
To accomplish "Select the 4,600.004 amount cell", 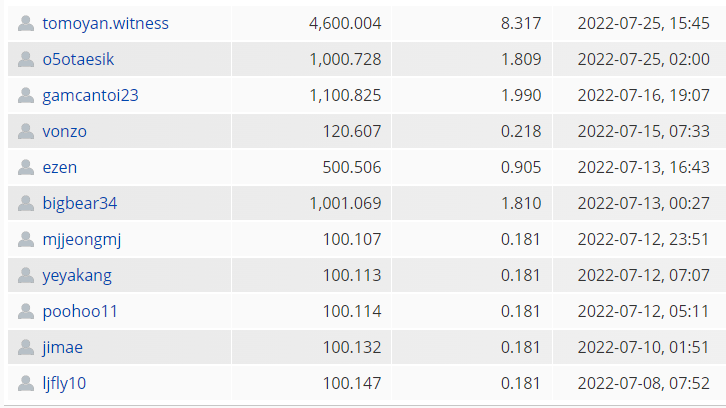I will [338, 23].
